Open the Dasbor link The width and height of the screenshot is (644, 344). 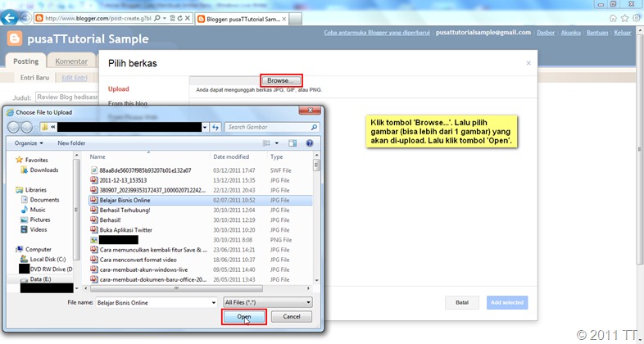[546, 33]
